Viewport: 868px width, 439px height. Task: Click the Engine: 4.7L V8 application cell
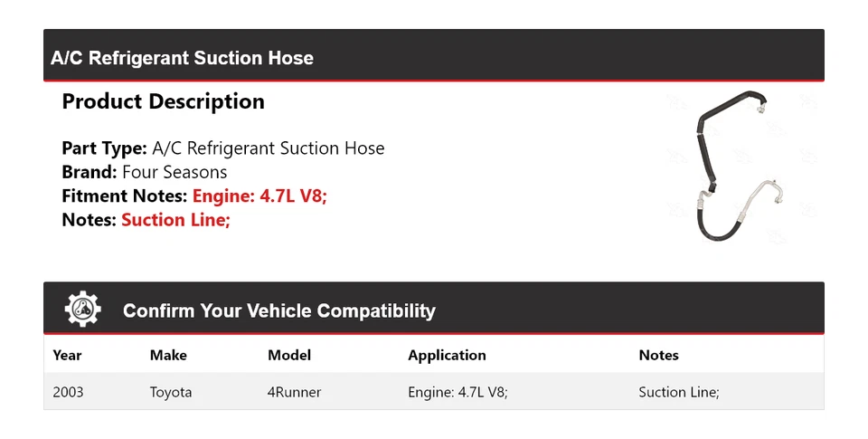point(458,392)
